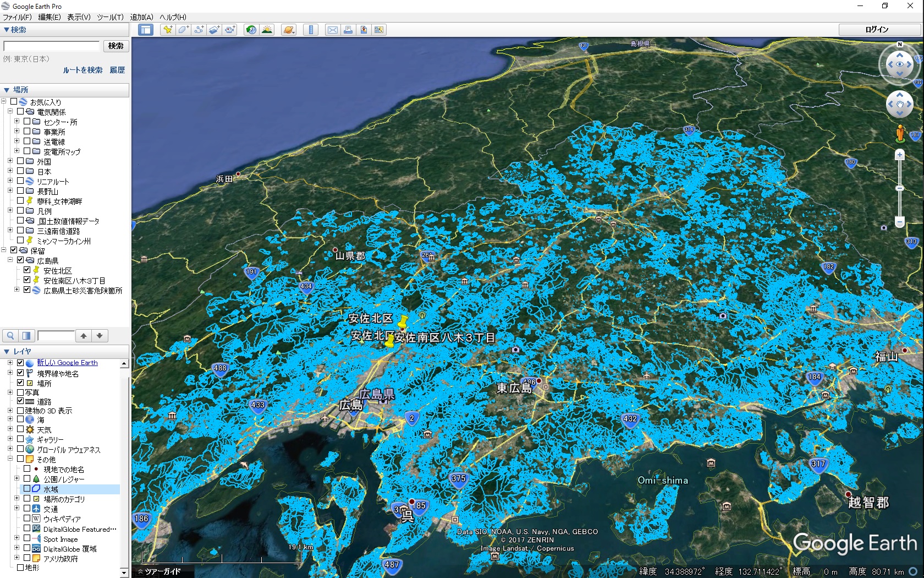Click the 検索 search button
The height and width of the screenshot is (578, 924).
click(x=116, y=46)
